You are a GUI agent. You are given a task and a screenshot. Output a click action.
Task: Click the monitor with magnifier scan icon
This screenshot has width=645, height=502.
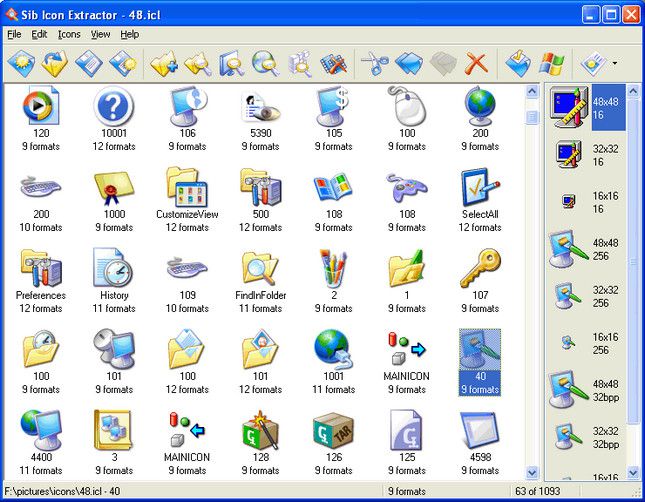pos(232,63)
